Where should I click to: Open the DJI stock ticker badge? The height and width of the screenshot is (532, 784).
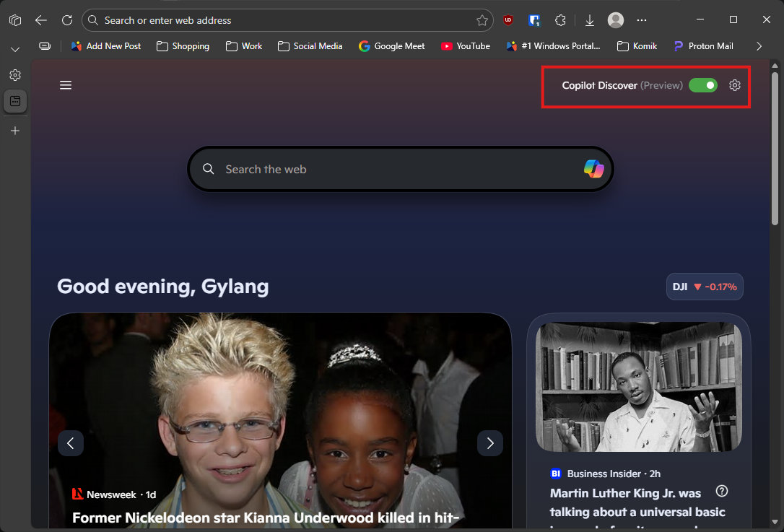point(705,287)
